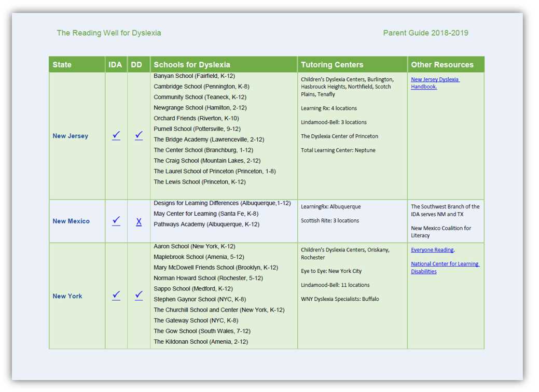Select the New York state name
This screenshot has height=392, width=539.
[67, 296]
